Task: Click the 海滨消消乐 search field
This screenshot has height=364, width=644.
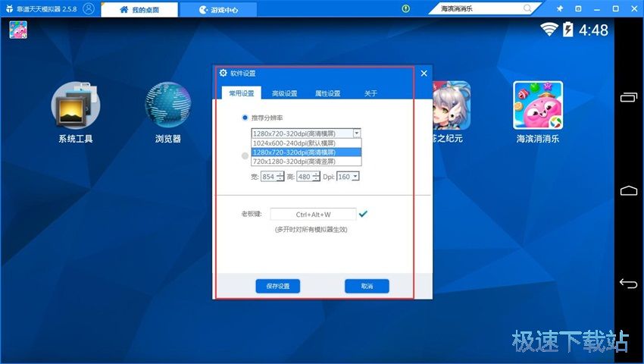Action: (x=481, y=8)
